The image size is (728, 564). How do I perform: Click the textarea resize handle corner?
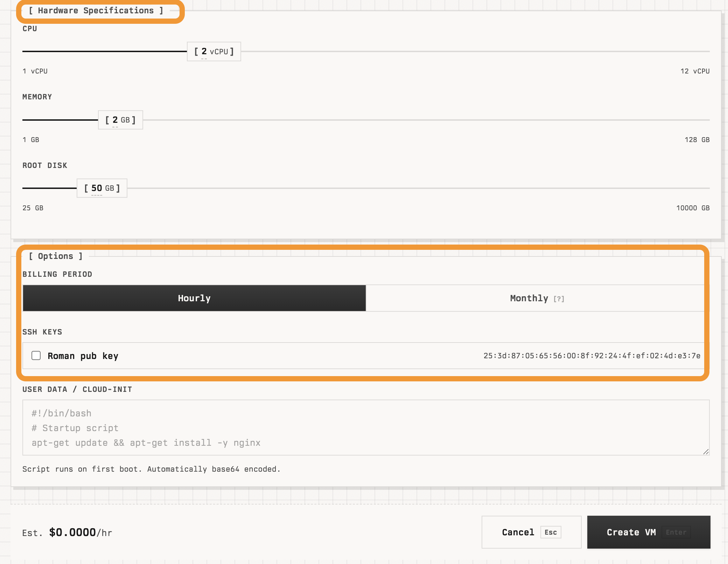point(706,452)
